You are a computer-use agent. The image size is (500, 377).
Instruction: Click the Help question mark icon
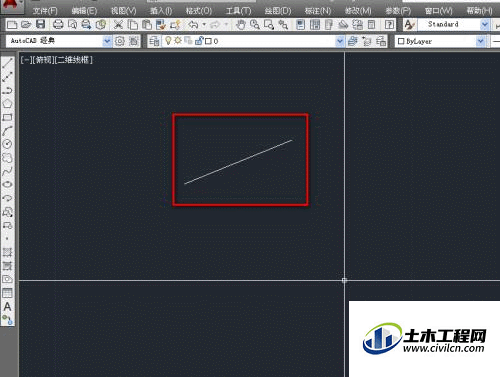tap(389, 24)
